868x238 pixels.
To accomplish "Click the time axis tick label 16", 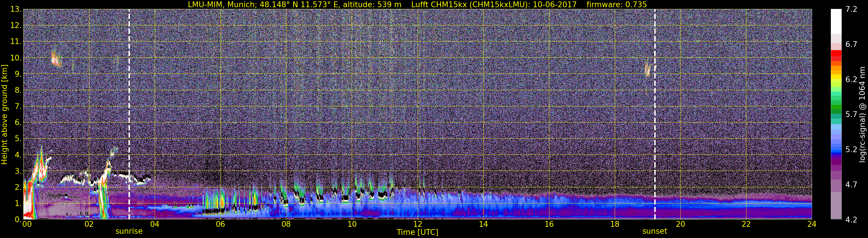I will click(x=549, y=224).
